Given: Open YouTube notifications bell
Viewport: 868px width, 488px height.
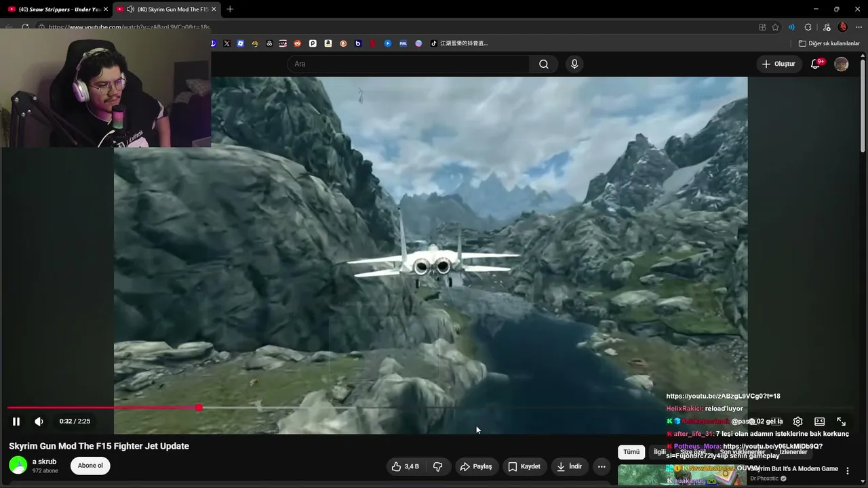Looking at the screenshot, I should (x=816, y=64).
